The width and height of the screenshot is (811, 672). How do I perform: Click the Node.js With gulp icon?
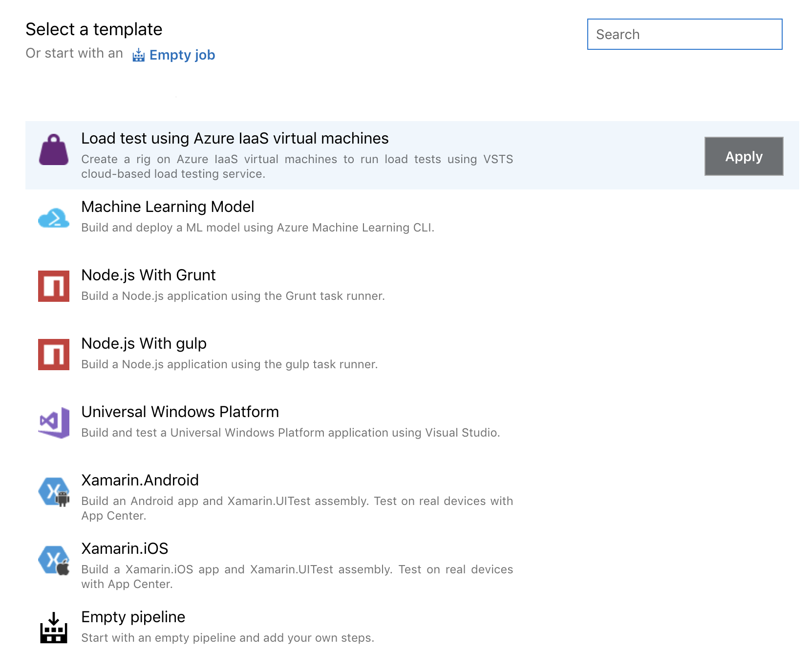[x=54, y=354]
